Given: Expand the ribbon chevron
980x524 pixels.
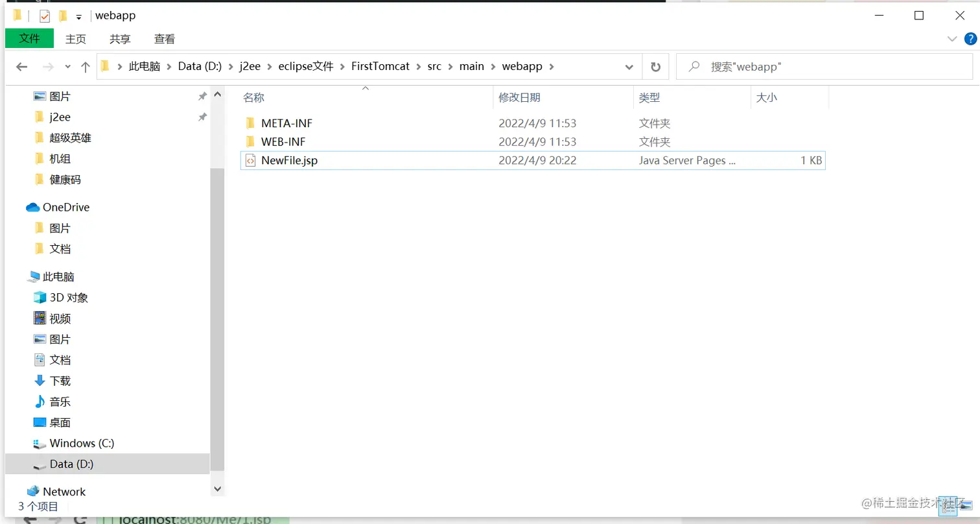Looking at the screenshot, I should 952,39.
